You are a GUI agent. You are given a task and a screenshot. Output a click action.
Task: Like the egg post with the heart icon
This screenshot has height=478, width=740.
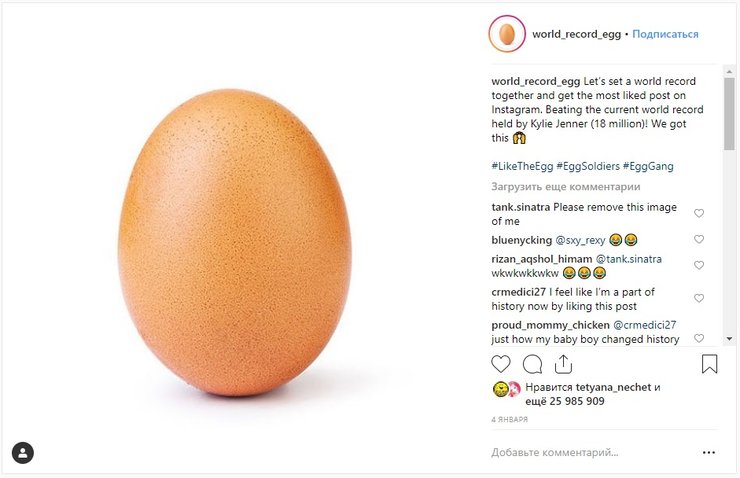click(501, 364)
